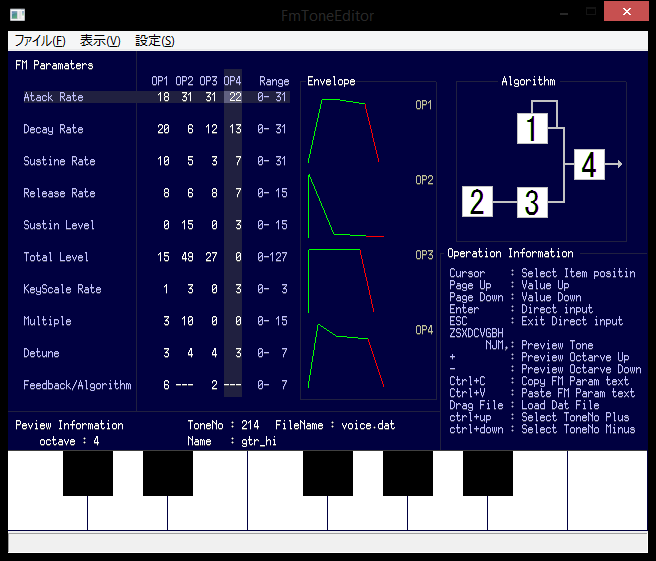Click the Feedback/Algorithm OP1 value

165,385
